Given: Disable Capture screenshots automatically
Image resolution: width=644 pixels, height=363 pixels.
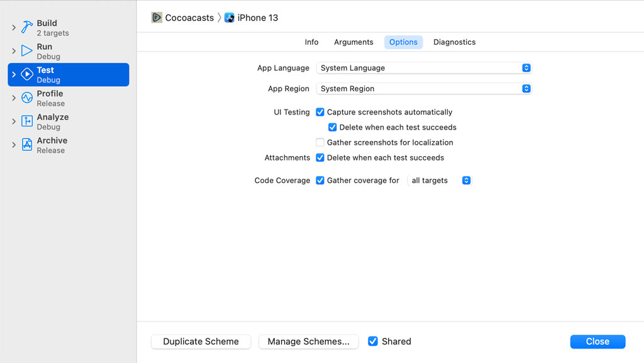Looking at the screenshot, I should pyautogui.click(x=320, y=112).
